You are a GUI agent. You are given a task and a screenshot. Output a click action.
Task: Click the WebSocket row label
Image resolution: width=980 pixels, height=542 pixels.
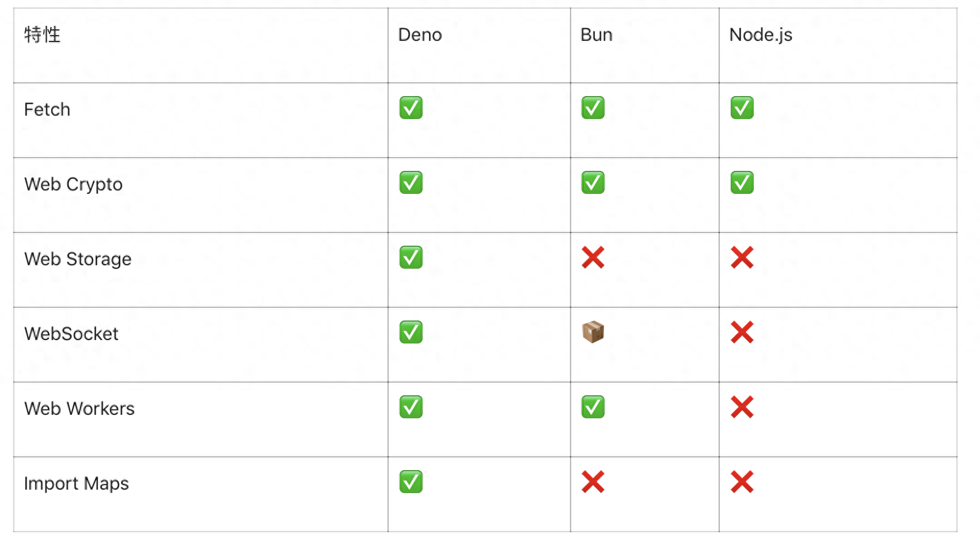[71, 334]
